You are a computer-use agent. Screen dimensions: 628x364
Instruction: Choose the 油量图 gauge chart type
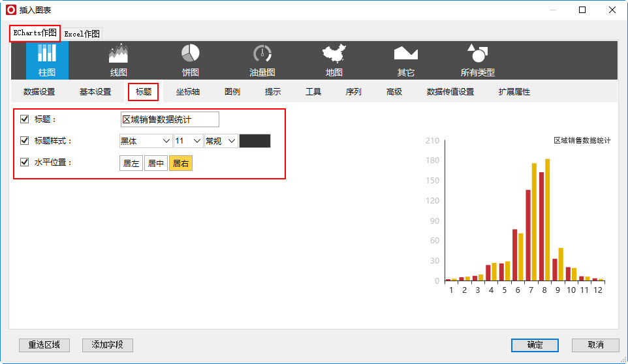pyautogui.click(x=262, y=60)
